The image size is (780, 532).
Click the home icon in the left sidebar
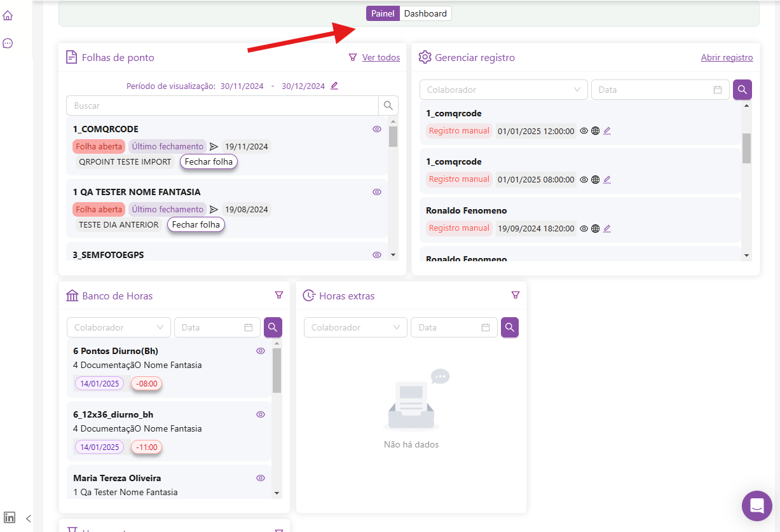point(8,15)
